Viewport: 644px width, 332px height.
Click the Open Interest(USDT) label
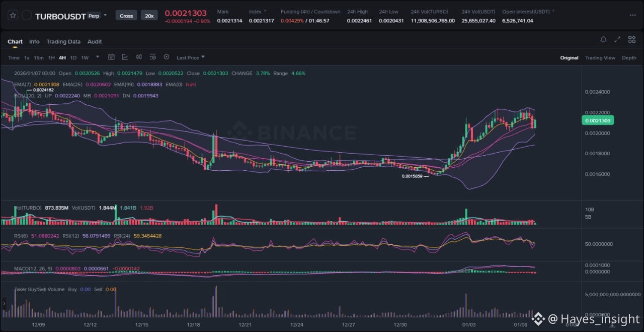pyautogui.click(x=526, y=12)
